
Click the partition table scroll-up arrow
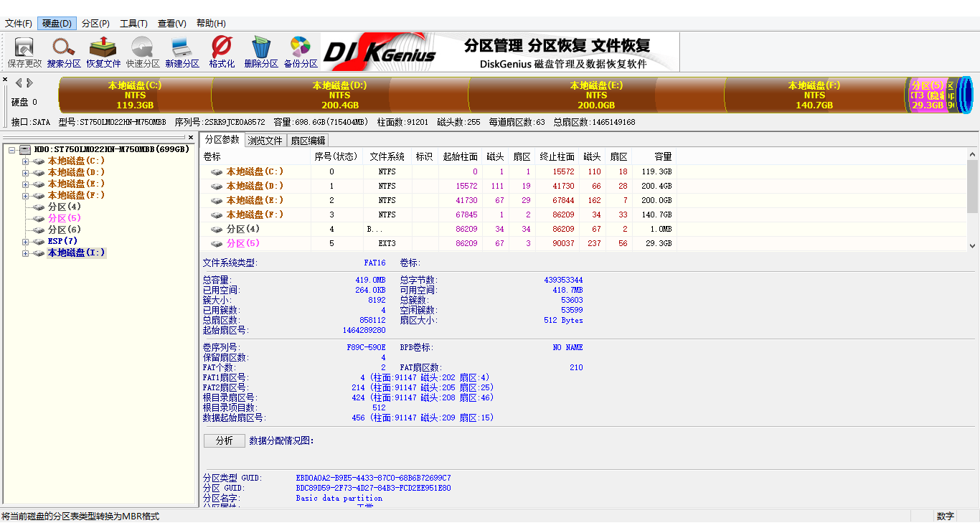point(972,154)
